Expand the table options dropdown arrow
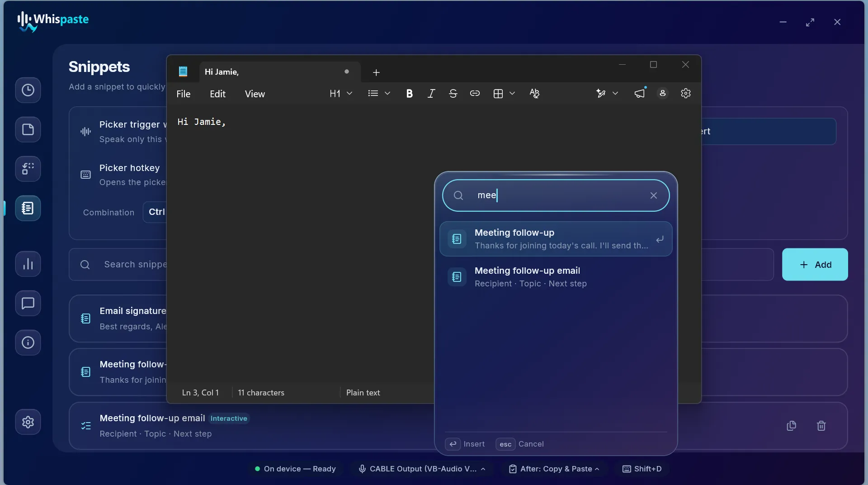Image resolution: width=868 pixels, height=485 pixels. (x=512, y=94)
